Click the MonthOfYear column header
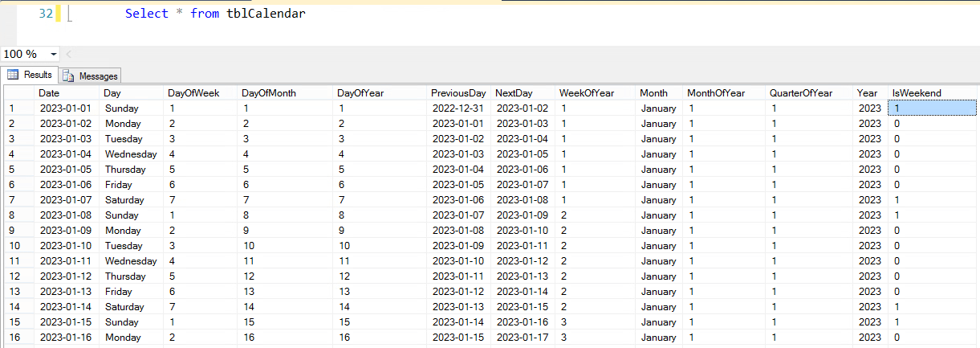The image size is (980, 348). tap(726, 93)
